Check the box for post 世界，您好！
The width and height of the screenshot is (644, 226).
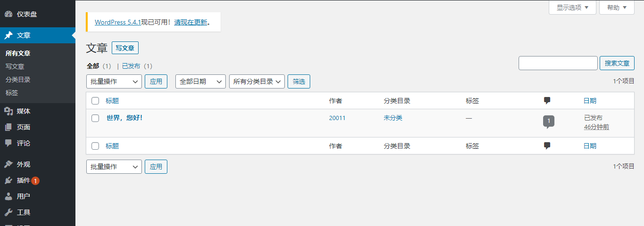(95, 118)
